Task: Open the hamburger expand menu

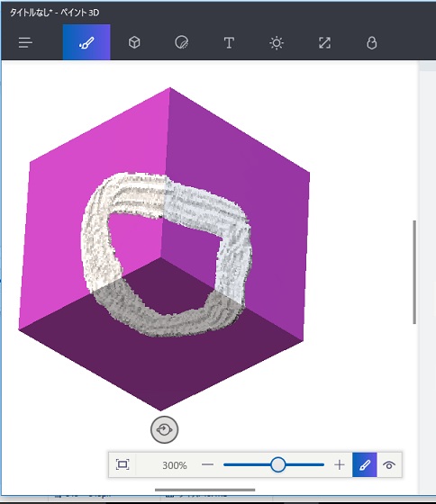Action: pos(25,42)
